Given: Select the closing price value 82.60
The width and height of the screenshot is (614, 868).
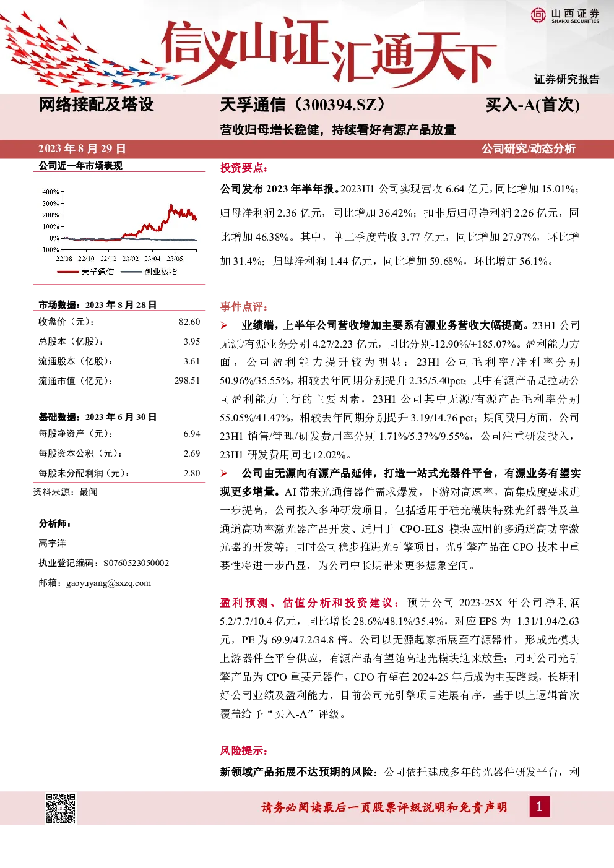Looking at the screenshot, I should click(x=189, y=322).
